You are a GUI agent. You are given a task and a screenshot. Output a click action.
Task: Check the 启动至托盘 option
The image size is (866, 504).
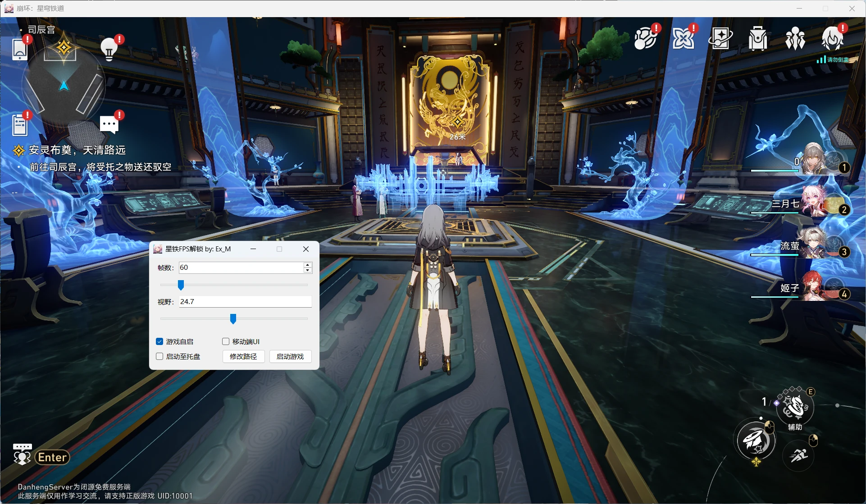point(160,356)
